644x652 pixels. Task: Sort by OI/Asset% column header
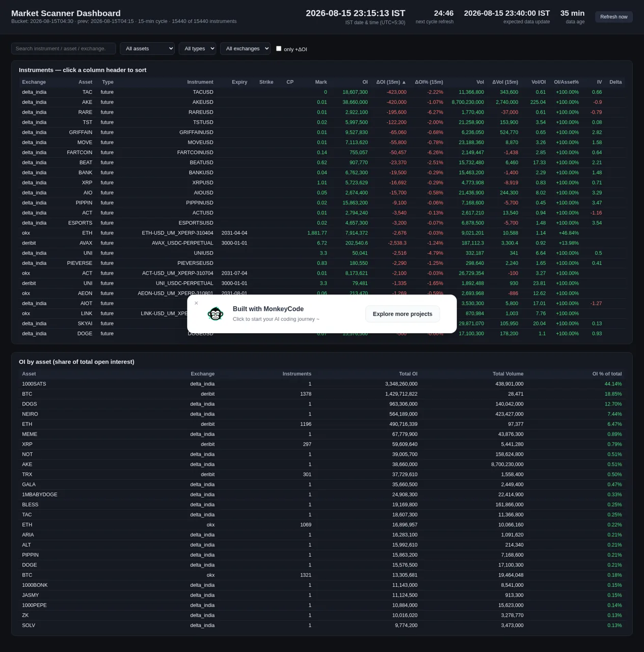(567, 82)
